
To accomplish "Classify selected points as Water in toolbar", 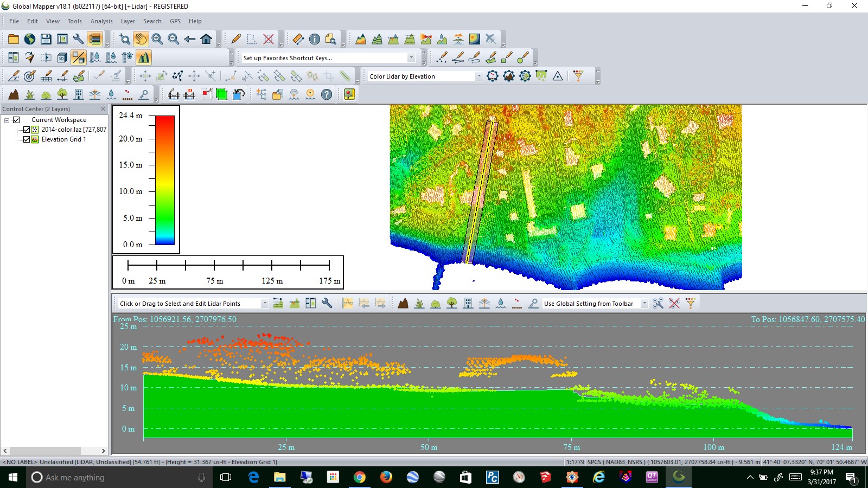I will [111, 94].
